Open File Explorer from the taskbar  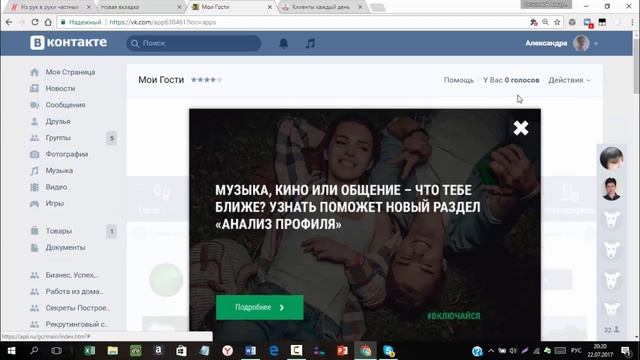pos(113,351)
